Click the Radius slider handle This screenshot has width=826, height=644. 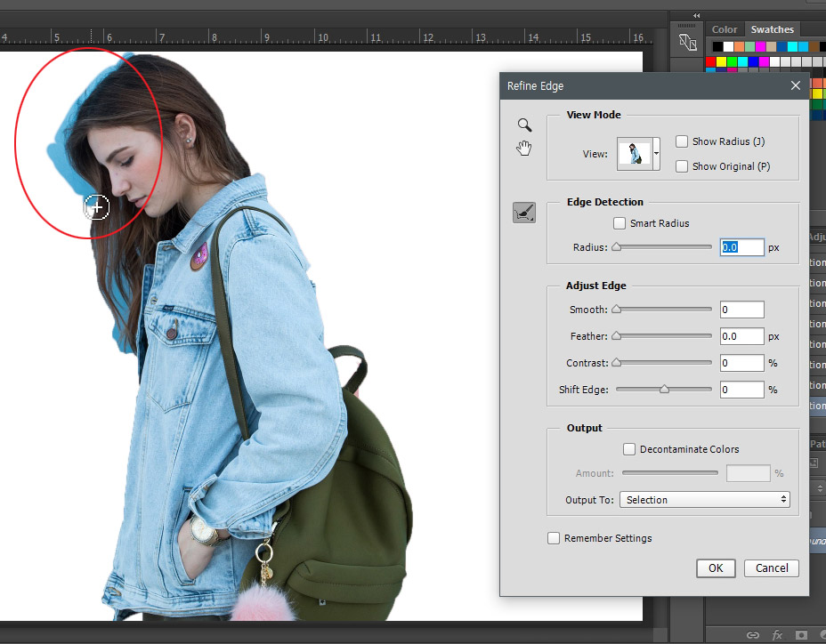pyautogui.click(x=616, y=247)
